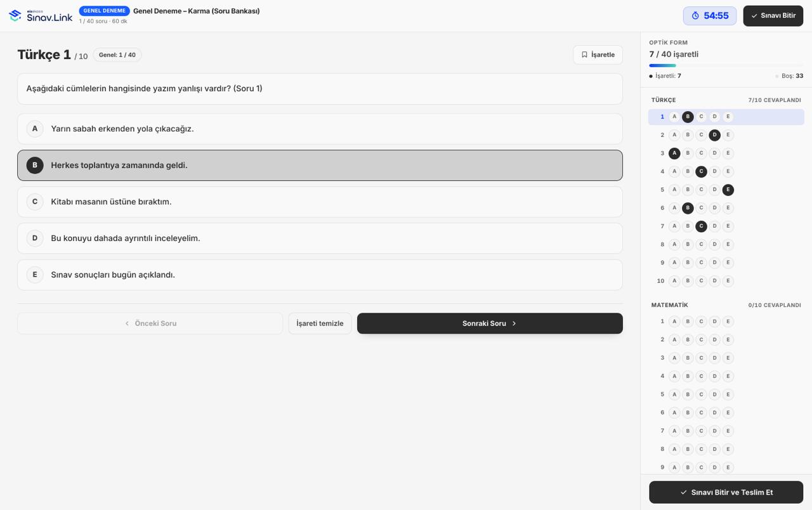Mark bubble D for Türkçe question 9
Screen dimensions: 812x510
coord(714,263)
